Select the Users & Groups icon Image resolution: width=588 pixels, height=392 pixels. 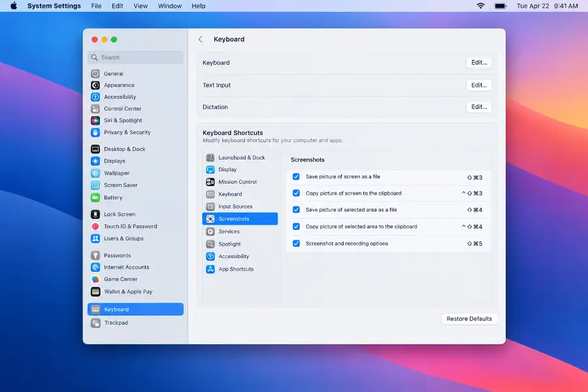tap(95, 238)
